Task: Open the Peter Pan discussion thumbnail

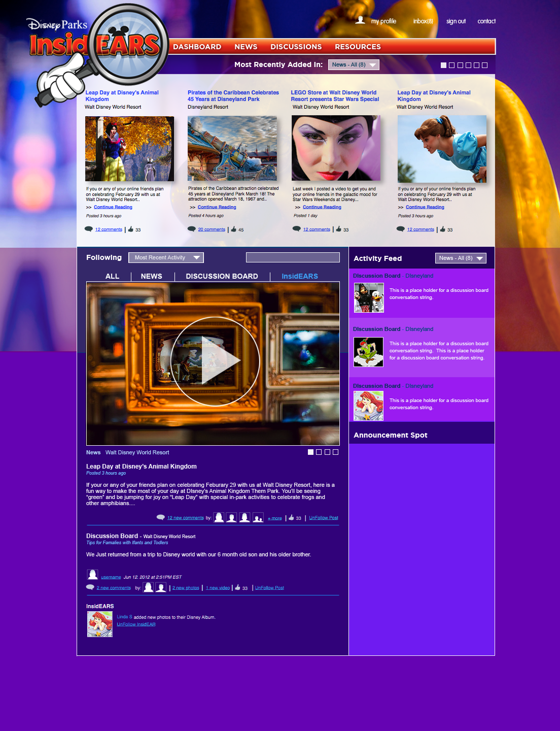Action: [369, 352]
